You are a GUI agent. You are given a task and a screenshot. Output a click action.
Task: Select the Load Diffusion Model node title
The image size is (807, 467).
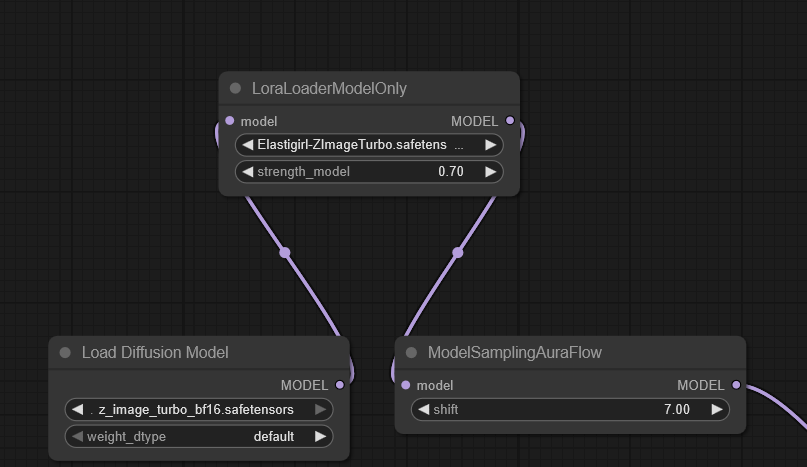click(155, 353)
